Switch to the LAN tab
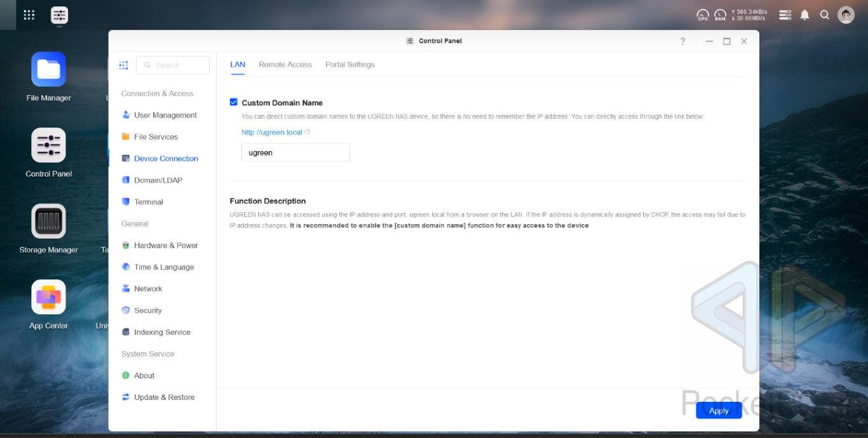 pyautogui.click(x=238, y=65)
